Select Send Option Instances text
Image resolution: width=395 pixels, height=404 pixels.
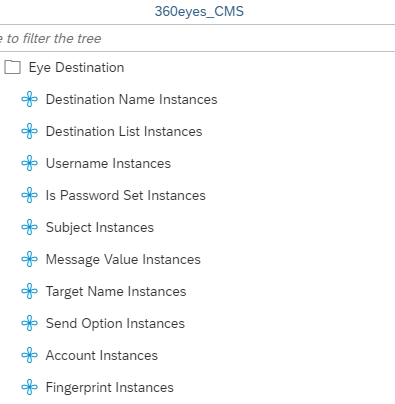tap(115, 324)
